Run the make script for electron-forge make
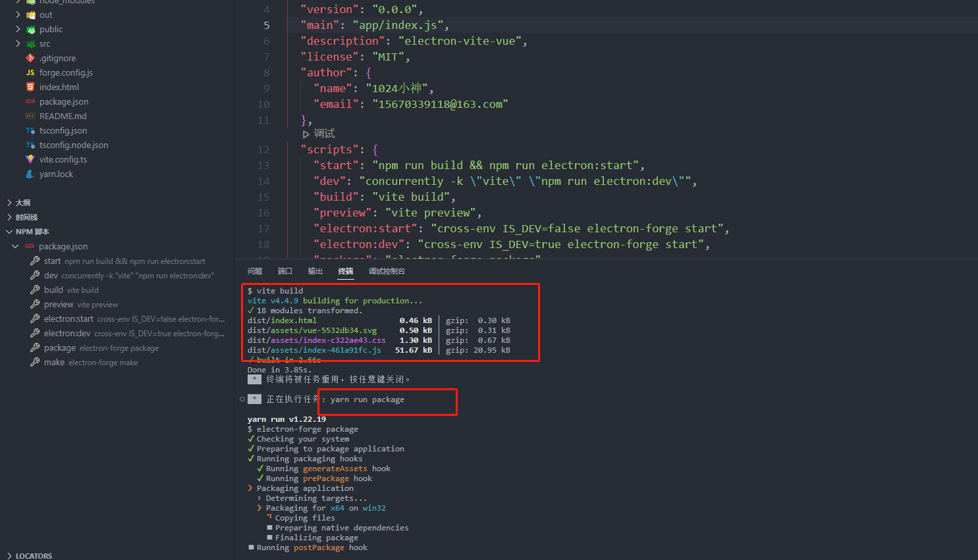Viewport: 978px width, 560px height. [36, 362]
